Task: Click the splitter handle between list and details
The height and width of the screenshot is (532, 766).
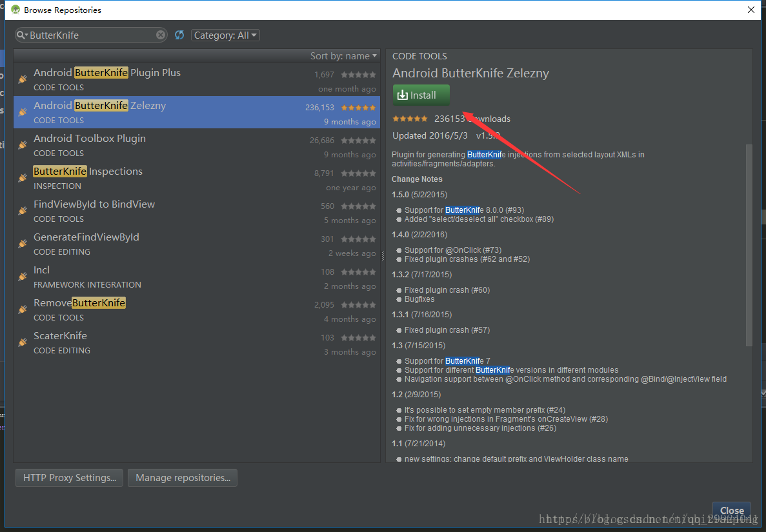Action: (383, 256)
